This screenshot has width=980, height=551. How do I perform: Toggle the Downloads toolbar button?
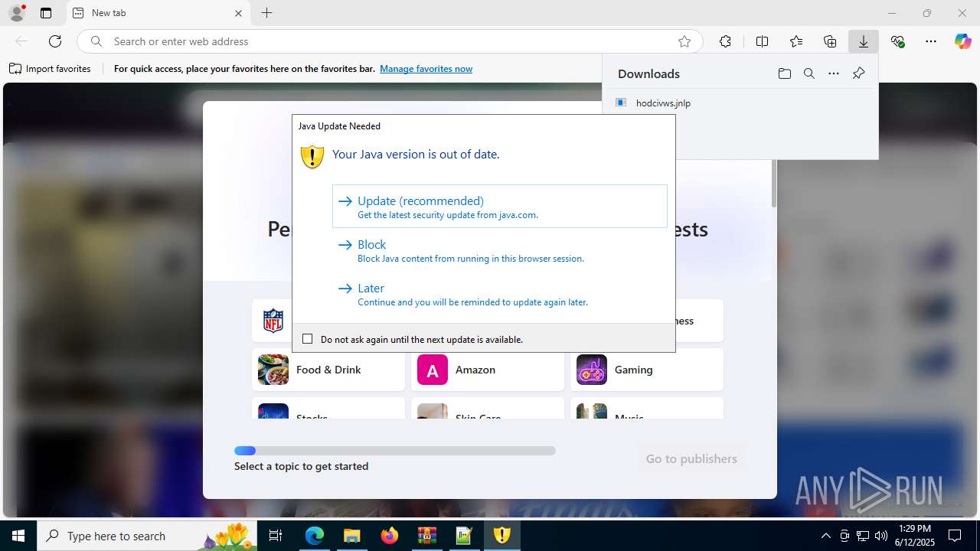click(x=864, y=41)
